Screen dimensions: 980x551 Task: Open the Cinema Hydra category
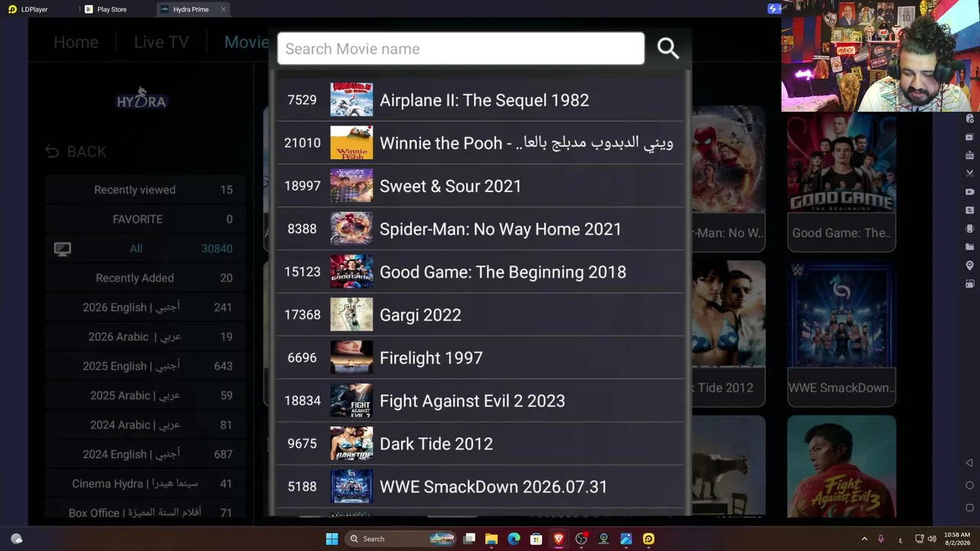145,484
